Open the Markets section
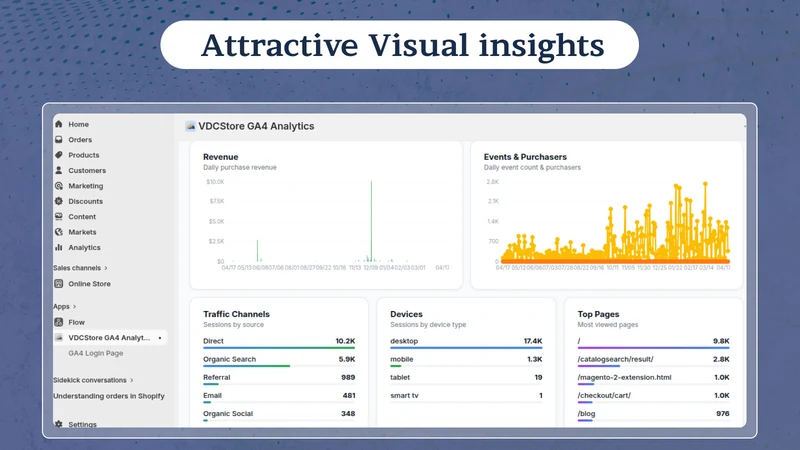This screenshot has width=800, height=450. 82,232
